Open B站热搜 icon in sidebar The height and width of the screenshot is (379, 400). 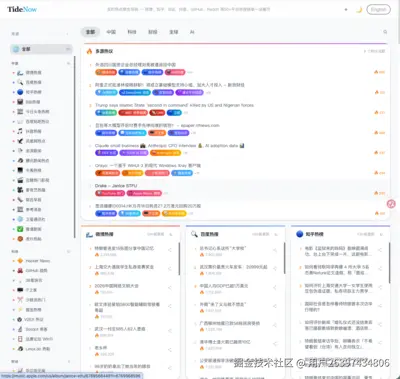[x=20, y=102]
